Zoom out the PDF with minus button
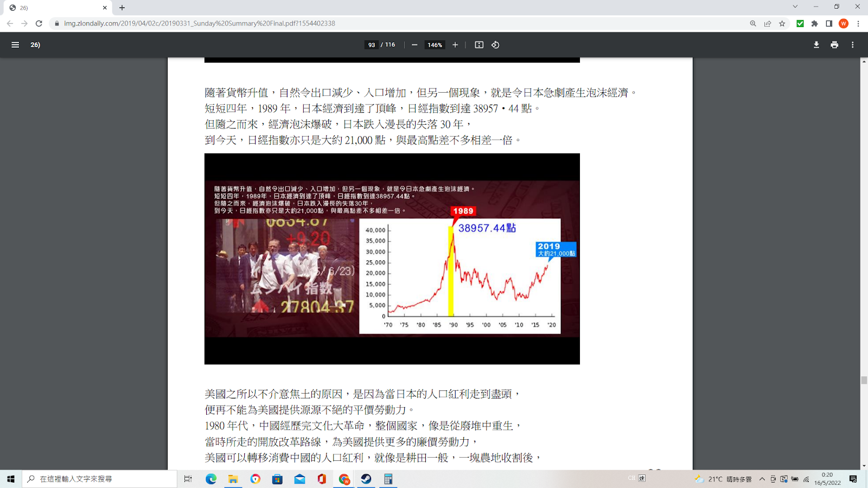The width and height of the screenshot is (868, 488). click(x=414, y=45)
